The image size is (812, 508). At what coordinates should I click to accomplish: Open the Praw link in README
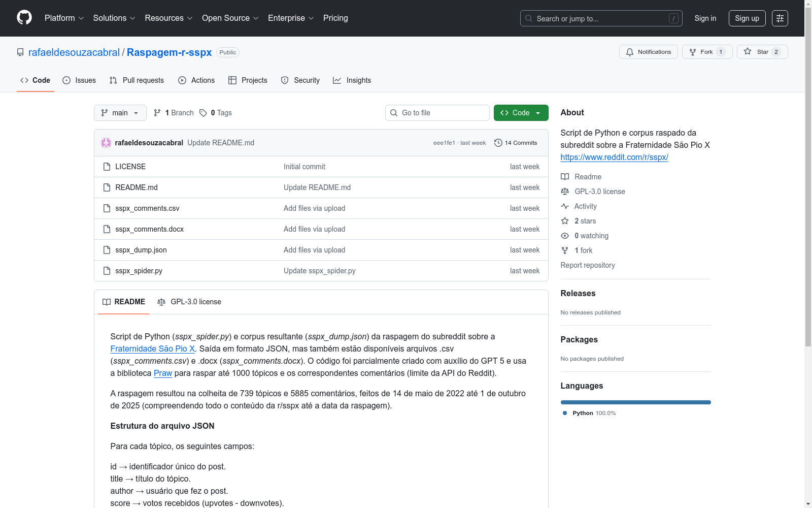tap(163, 373)
